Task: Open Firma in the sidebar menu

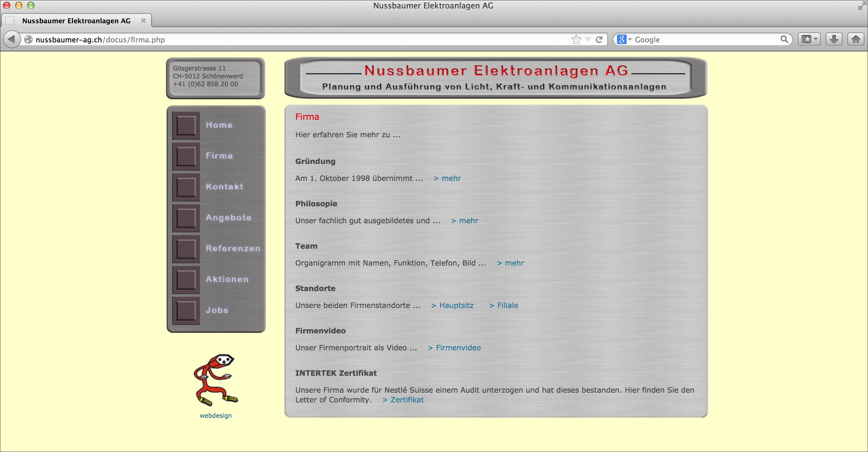Action: click(x=219, y=156)
